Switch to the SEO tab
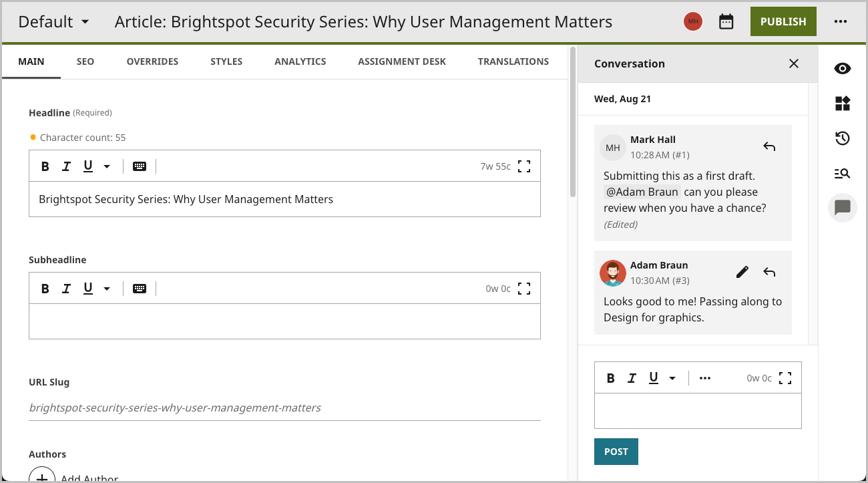Image resolution: width=868 pixels, height=483 pixels. tap(85, 61)
